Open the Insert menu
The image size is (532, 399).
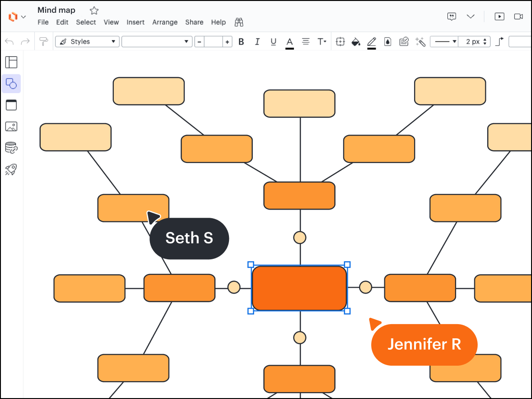135,22
